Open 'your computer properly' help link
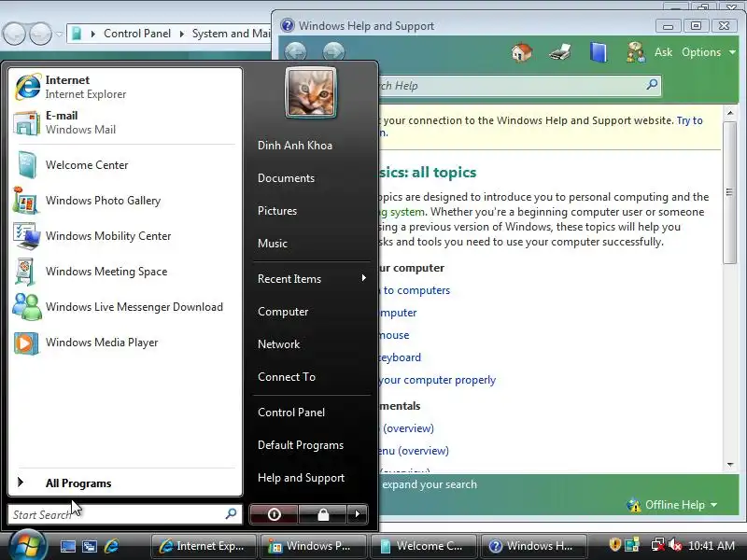Viewport: 747px width, 560px height. point(437,380)
